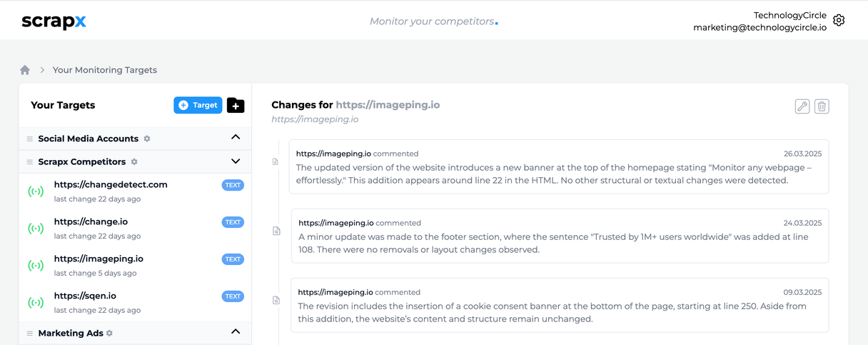
Task: Toggle monitoring signal icon for change.io
Action: pyautogui.click(x=36, y=229)
